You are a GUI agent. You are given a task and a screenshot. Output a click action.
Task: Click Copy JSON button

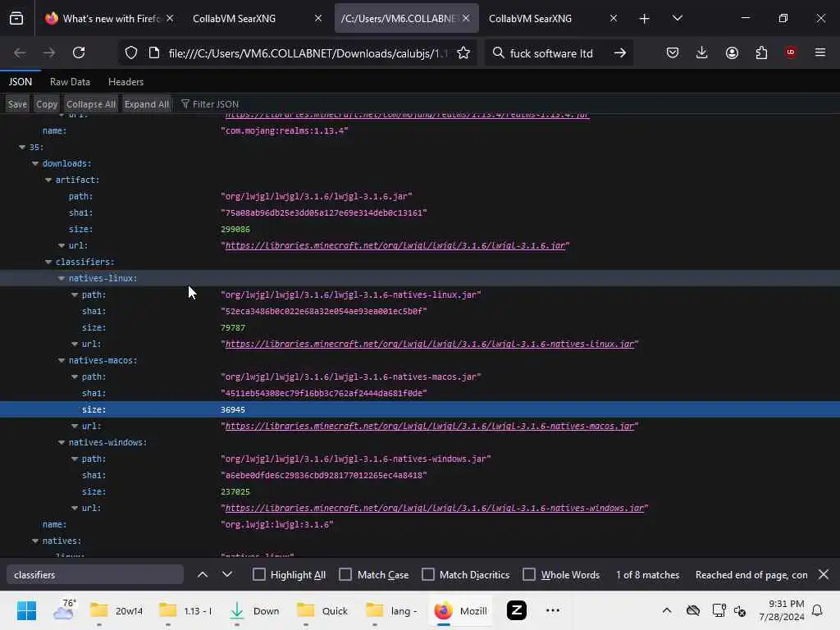point(47,104)
